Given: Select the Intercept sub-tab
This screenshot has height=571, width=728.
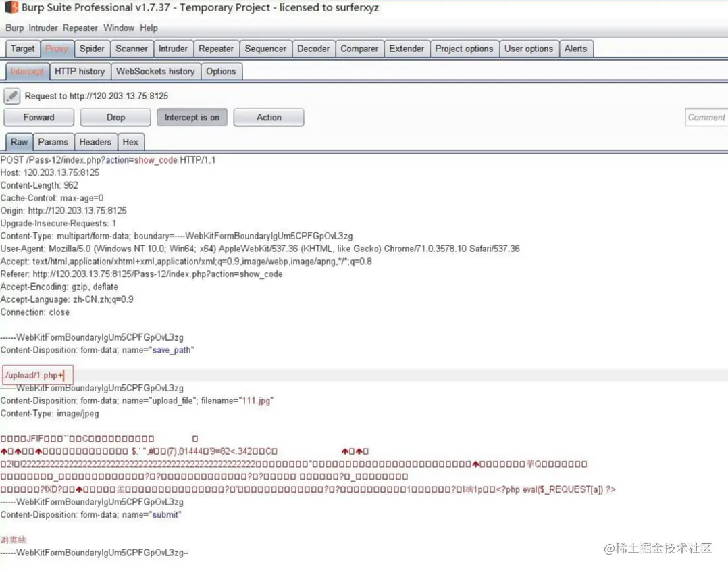Looking at the screenshot, I should (x=27, y=72).
